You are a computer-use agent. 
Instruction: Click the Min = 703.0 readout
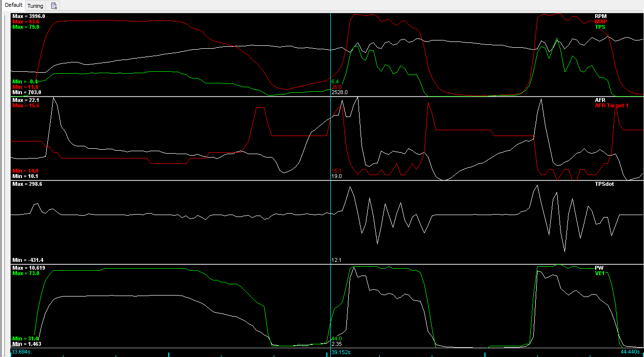click(26, 92)
